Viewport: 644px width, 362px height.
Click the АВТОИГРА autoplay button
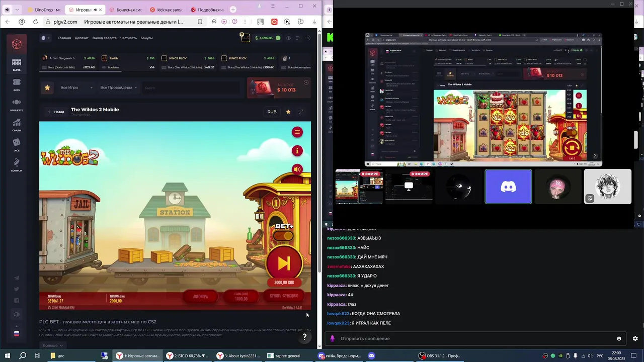pyautogui.click(x=201, y=297)
